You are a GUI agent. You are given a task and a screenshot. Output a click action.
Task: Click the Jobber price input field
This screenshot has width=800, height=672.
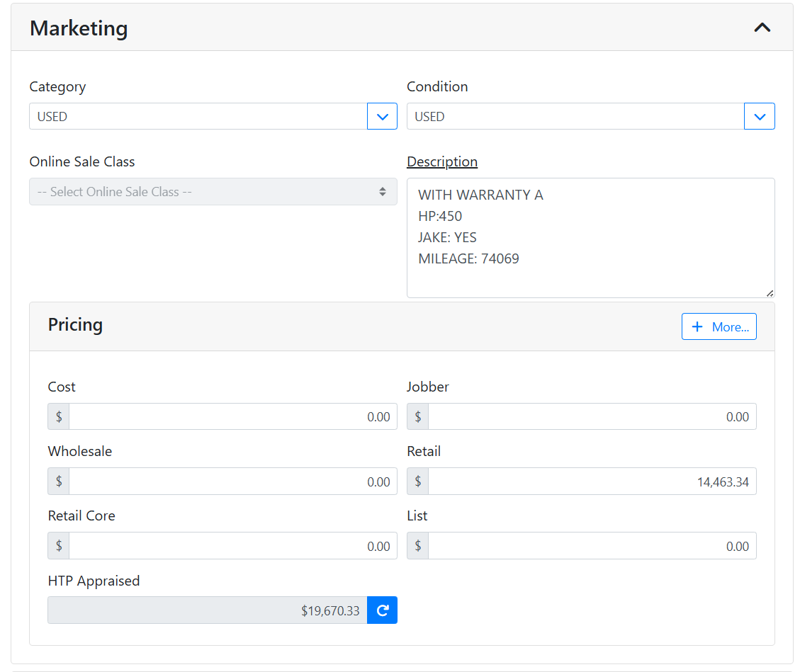click(592, 417)
